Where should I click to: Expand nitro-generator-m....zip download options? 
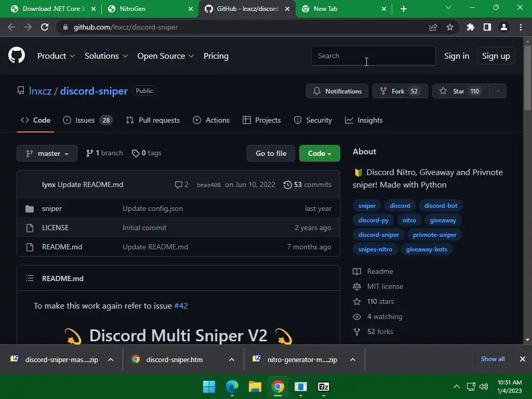tap(353, 360)
